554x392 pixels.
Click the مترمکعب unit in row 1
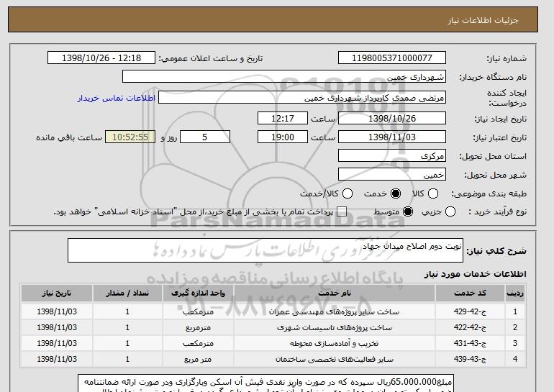[x=198, y=312]
